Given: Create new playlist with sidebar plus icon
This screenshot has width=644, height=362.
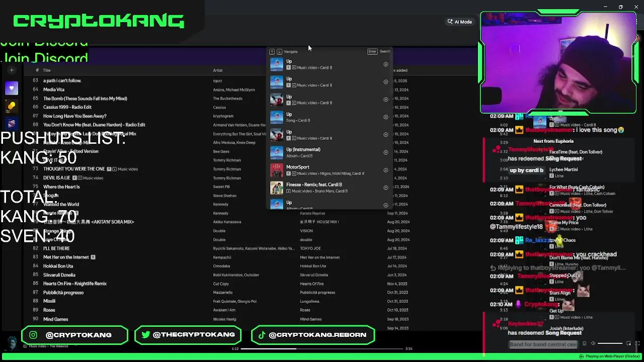Looking at the screenshot, I should pos(12,70).
